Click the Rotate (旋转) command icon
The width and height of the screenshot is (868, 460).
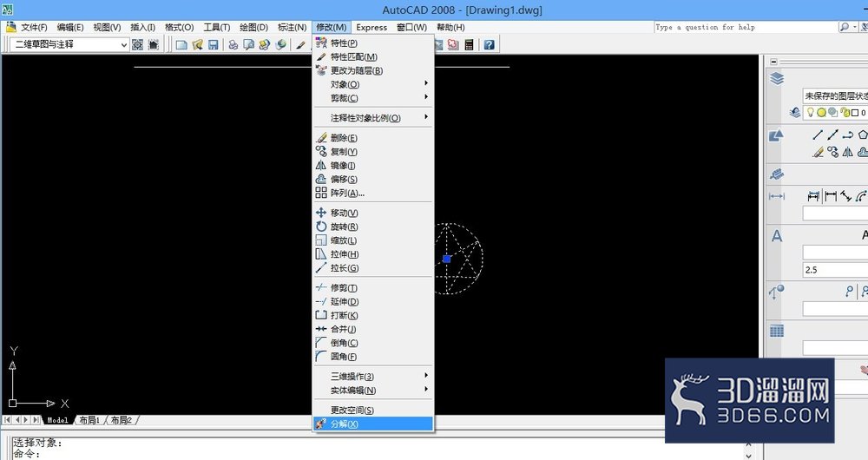click(x=321, y=227)
